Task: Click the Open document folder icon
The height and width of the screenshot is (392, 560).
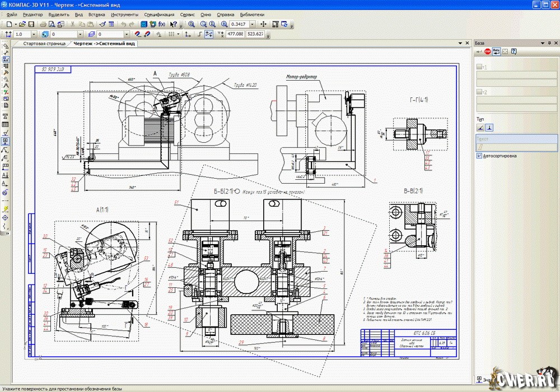Action: [x=22, y=25]
